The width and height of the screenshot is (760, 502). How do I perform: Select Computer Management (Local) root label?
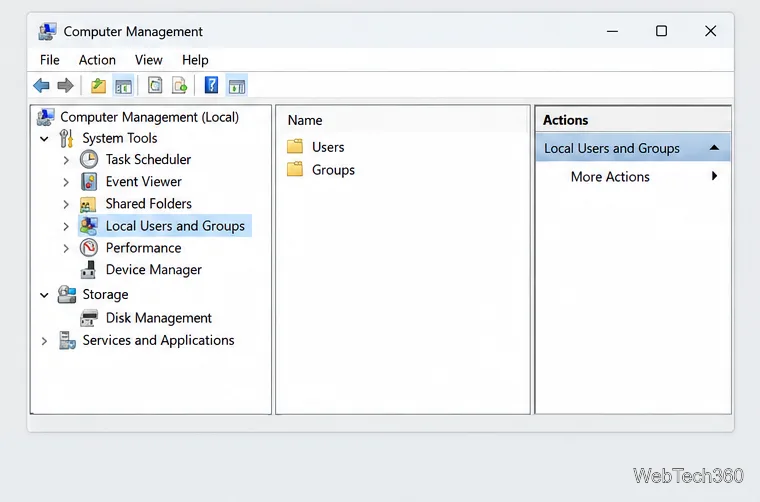click(149, 117)
